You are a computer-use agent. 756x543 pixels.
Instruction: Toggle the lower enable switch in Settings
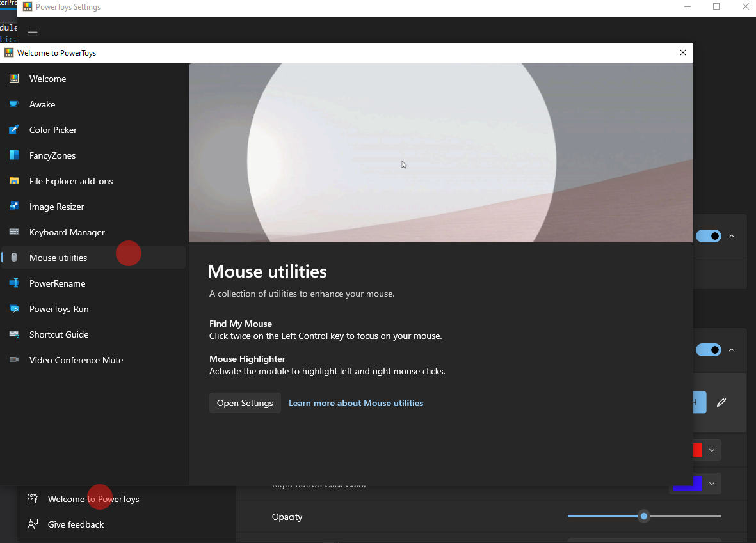tap(708, 350)
